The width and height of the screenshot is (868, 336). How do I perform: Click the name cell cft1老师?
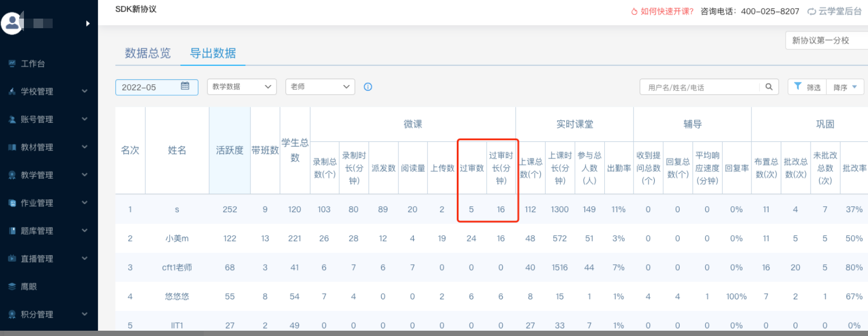click(177, 267)
